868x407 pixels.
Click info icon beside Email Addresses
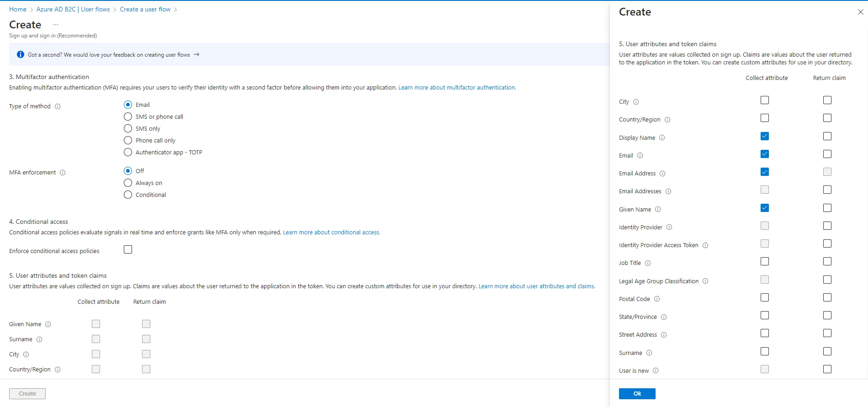[668, 191]
